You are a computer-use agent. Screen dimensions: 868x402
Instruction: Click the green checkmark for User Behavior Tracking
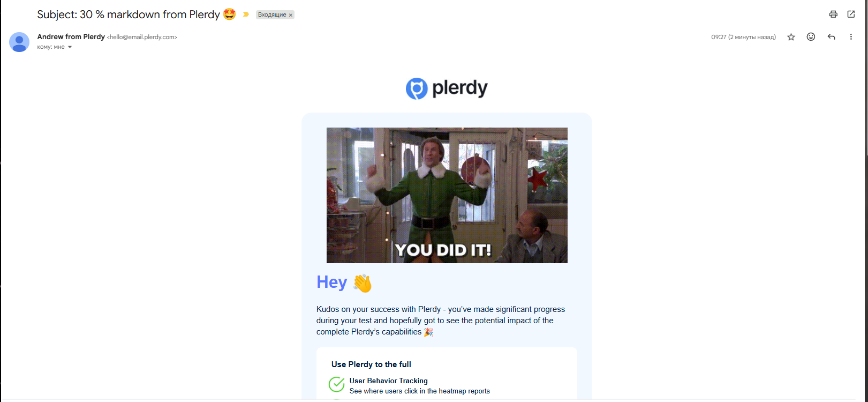[336, 384]
